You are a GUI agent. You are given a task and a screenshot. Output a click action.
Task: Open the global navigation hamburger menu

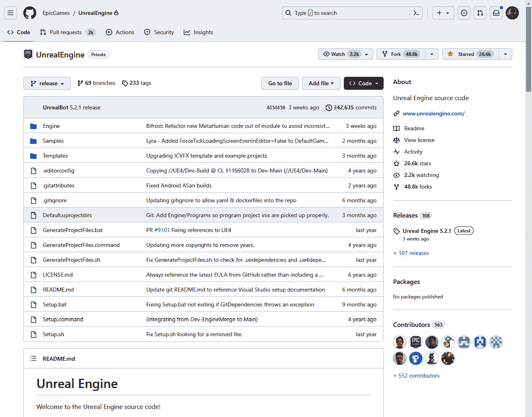(x=10, y=12)
